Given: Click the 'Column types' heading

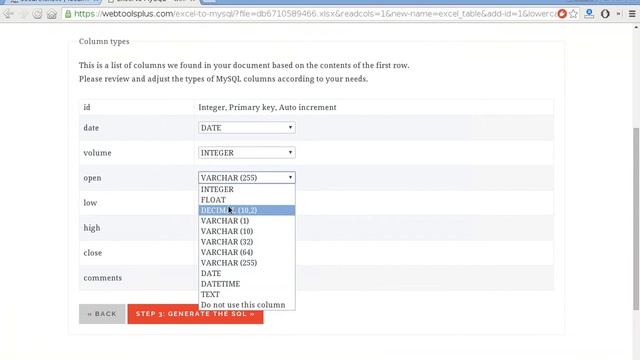Looking at the screenshot, I should [x=104, y=42].
